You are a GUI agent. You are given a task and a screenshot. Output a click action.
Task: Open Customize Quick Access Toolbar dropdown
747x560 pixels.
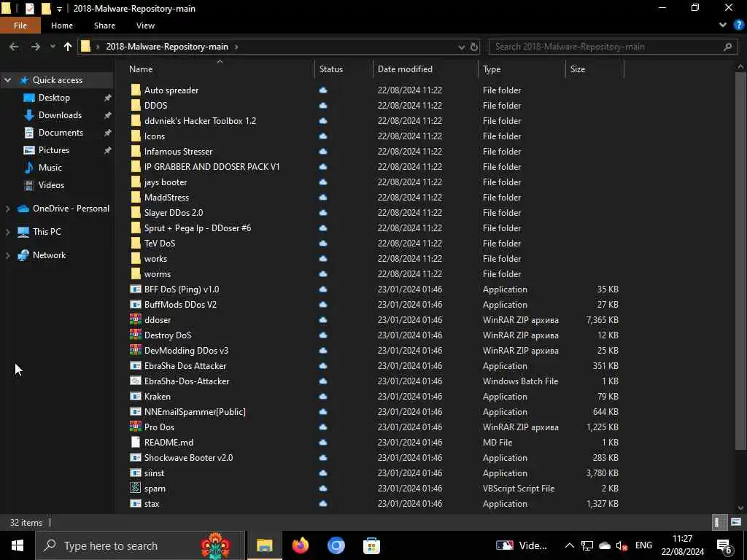coord(59,9)
